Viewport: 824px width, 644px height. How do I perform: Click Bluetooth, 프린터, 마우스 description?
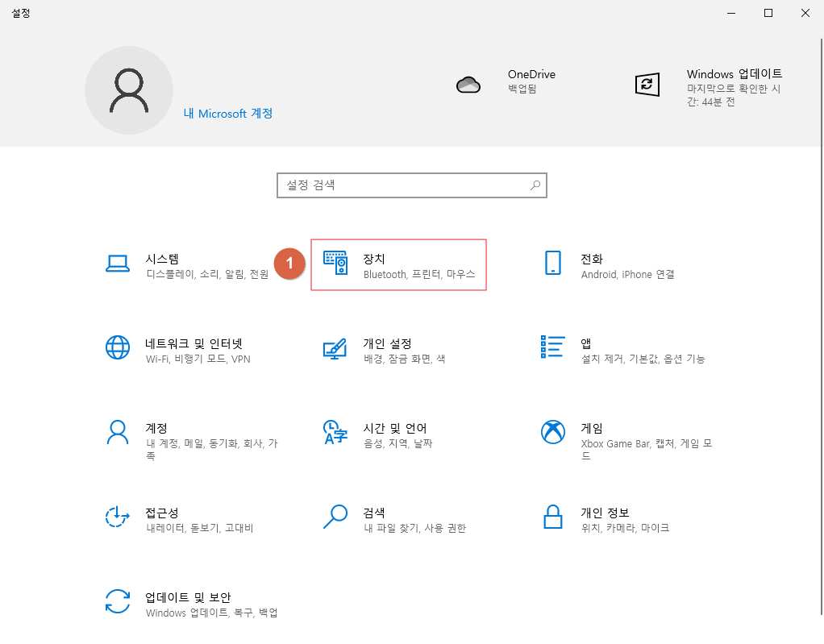pos(419,274)
